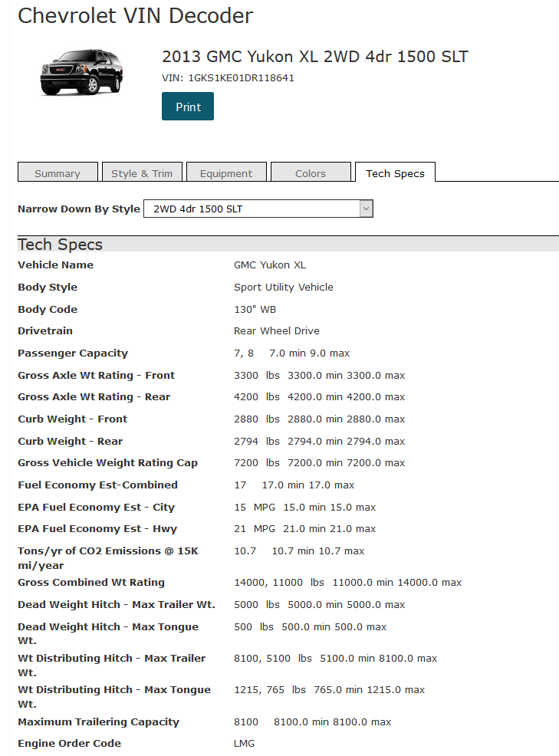Click the Body Code label
559x756 pixels.
click(x=48, y=309)
